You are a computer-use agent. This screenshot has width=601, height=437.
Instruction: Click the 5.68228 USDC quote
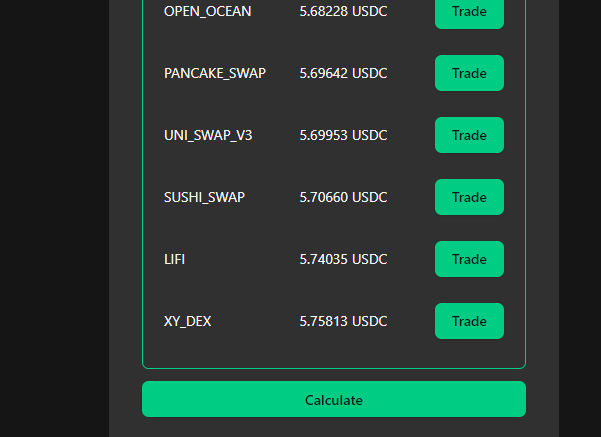coord(343,12)
